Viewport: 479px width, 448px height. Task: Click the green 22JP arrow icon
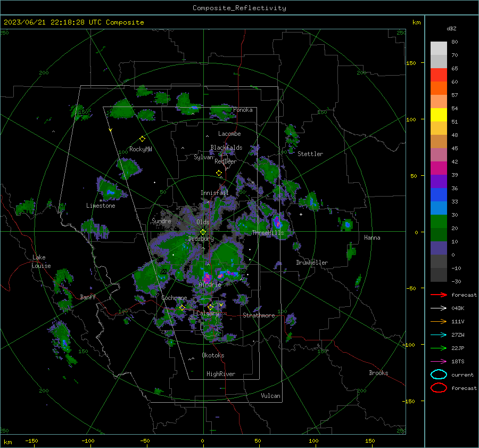point(439,348)
